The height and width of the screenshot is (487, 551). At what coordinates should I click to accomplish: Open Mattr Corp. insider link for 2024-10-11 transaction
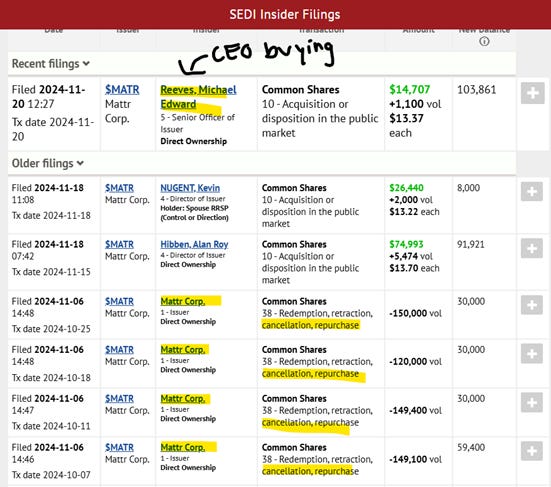(183, 399)
